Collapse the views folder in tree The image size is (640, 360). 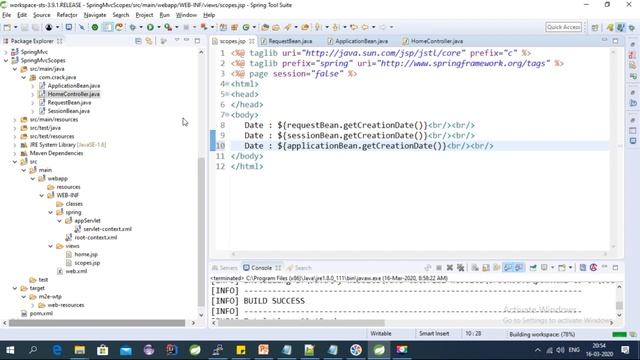pyautogui.click(x=51, y=246)
